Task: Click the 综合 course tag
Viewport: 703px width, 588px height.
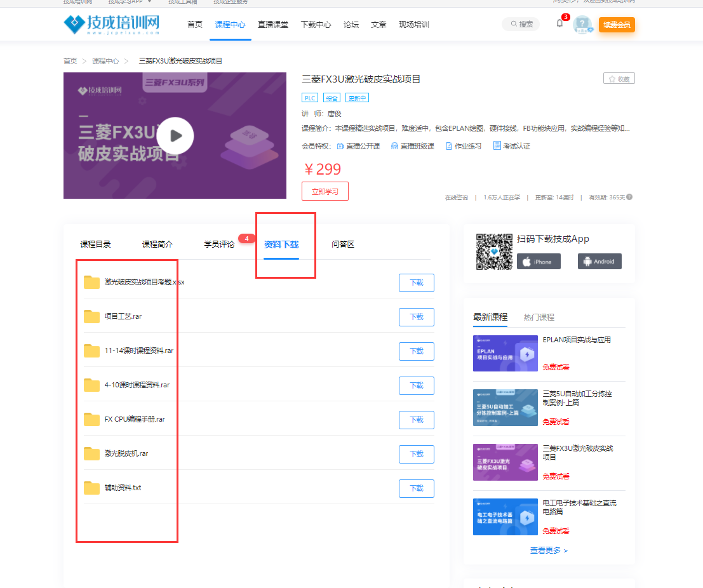Action: tap(331, 98)
